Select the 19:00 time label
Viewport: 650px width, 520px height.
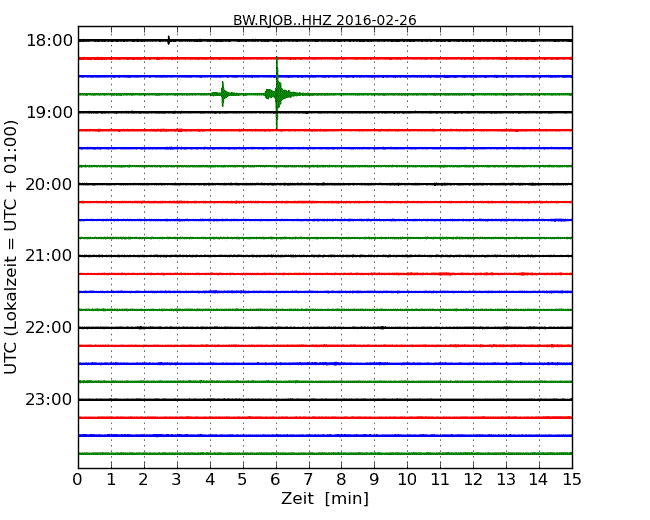click(49, 112)
